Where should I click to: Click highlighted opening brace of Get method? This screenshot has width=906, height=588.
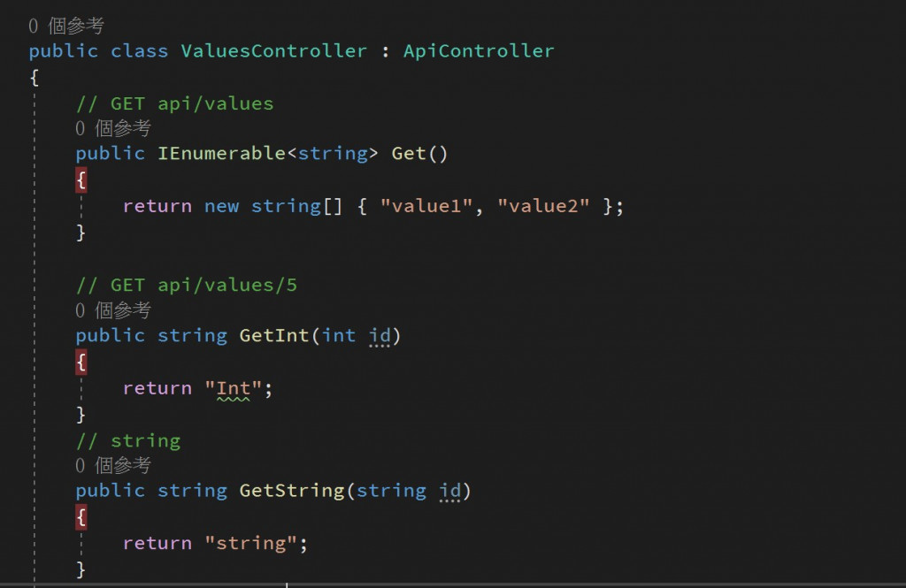click(x=81, y=180)
